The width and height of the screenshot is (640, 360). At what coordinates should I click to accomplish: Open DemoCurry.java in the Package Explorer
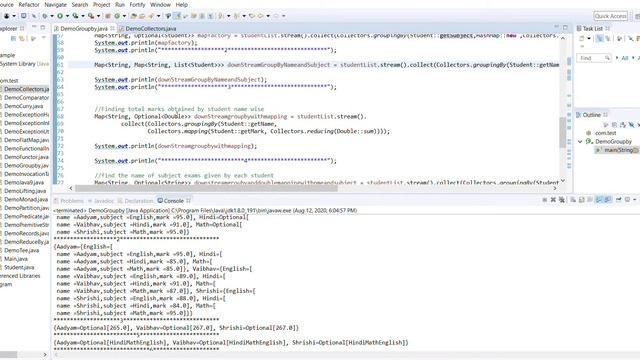23,106
